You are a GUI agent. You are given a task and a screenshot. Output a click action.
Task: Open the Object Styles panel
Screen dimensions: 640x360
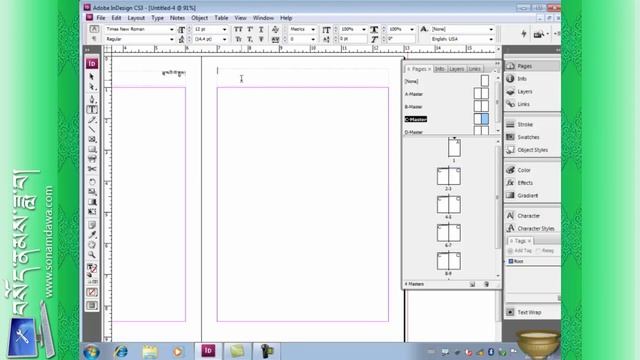532,150
